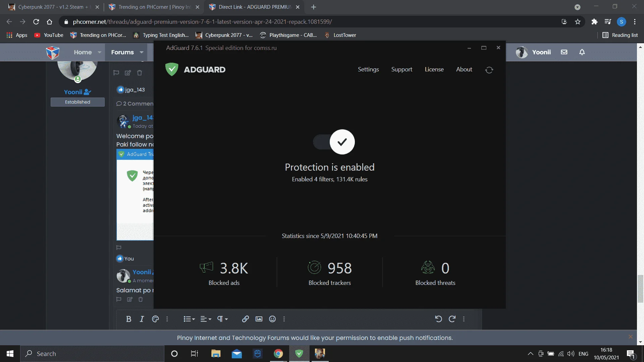Click the PHCorner site logo
644x362 pixels.
point(53,53)
